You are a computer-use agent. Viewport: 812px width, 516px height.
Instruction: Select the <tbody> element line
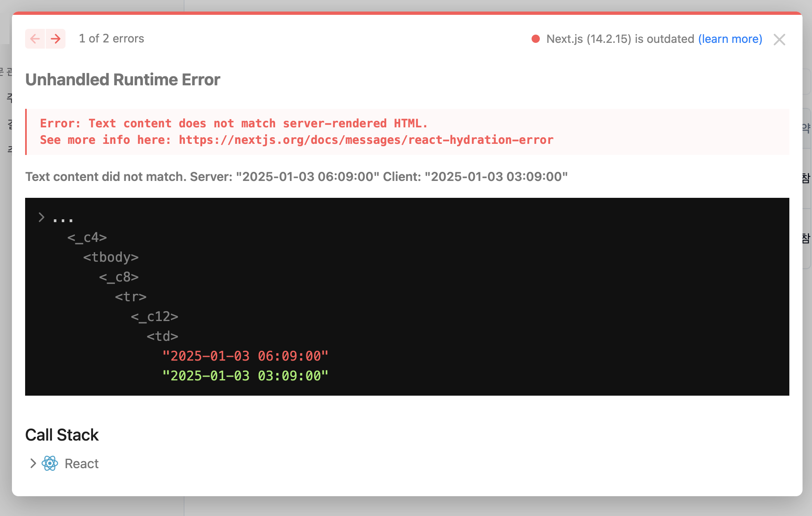coord(111,257)
